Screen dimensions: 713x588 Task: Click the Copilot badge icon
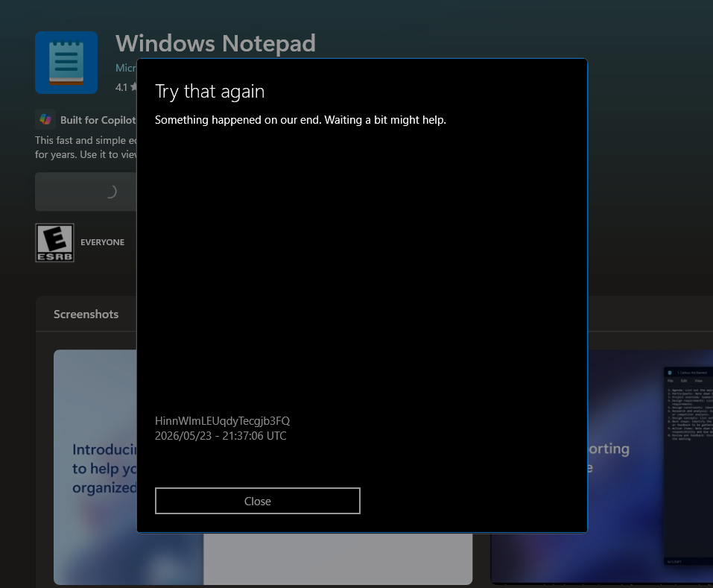(45, 119)
